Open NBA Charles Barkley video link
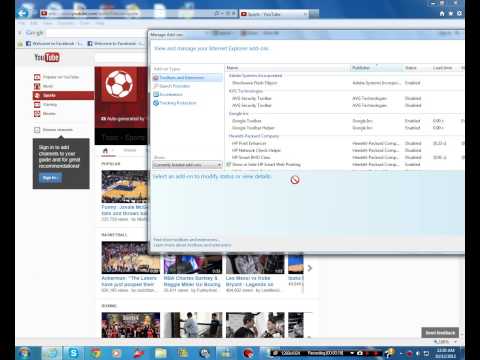The image size is (480, 360). (192, 281)
